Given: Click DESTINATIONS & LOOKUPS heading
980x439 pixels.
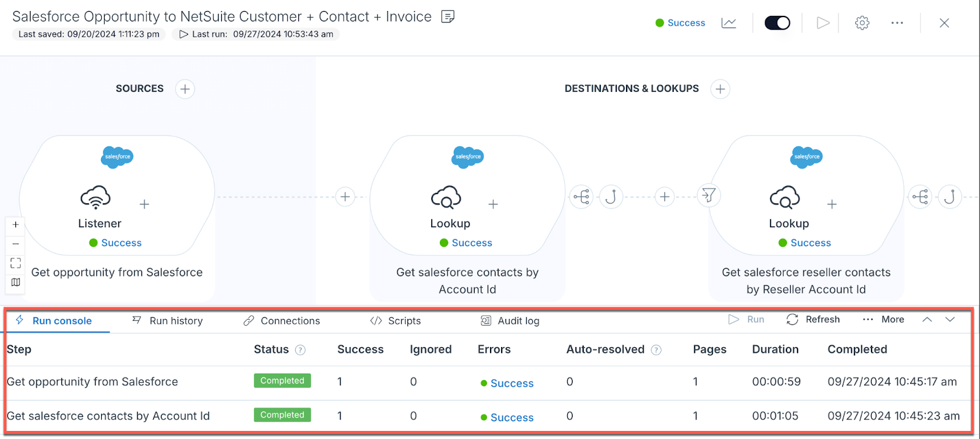Looking at the screenshot, I should click(x=631, y=89).
